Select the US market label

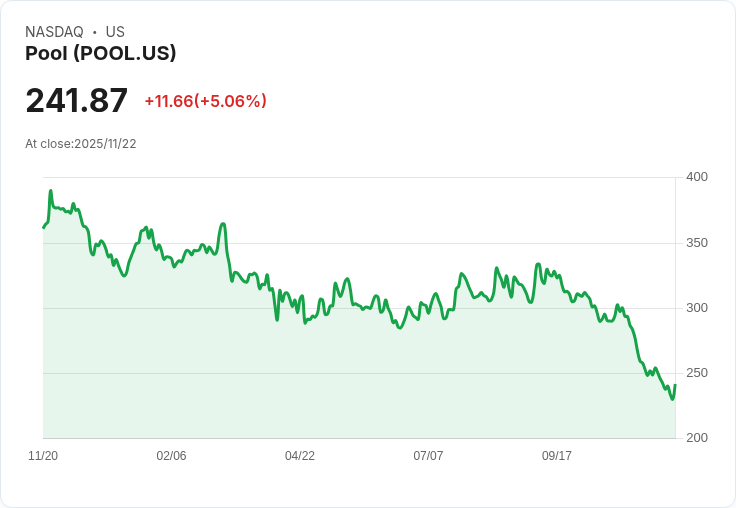pyautogui.click(x=115, y=32)
